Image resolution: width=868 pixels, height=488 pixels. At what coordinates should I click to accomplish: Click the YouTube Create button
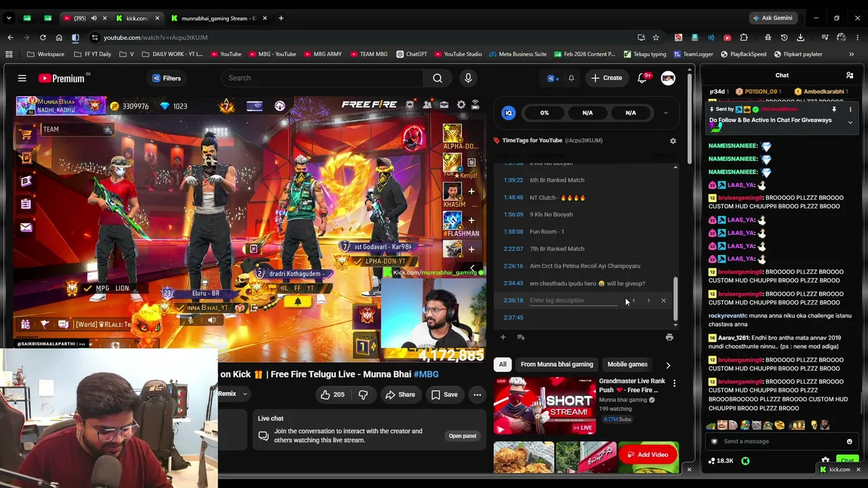click(x=606, y=78)
